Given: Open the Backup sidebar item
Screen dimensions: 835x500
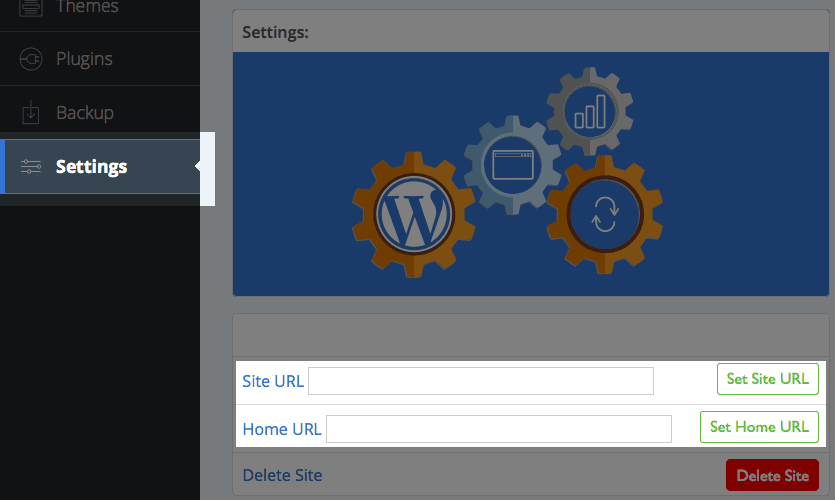Looking at the screenshot, I should 100,112.
